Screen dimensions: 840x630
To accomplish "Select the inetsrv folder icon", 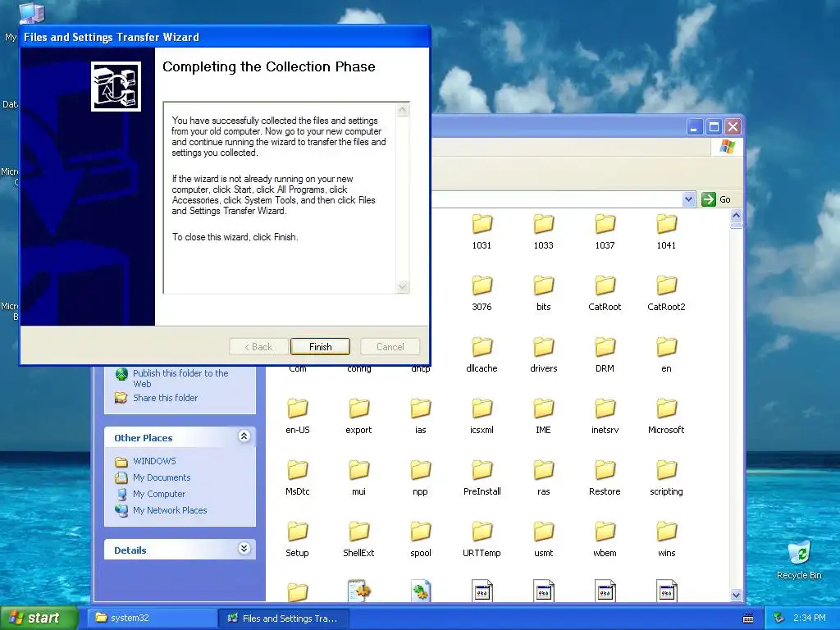I will pyautogui.click(x=605, y=409).
